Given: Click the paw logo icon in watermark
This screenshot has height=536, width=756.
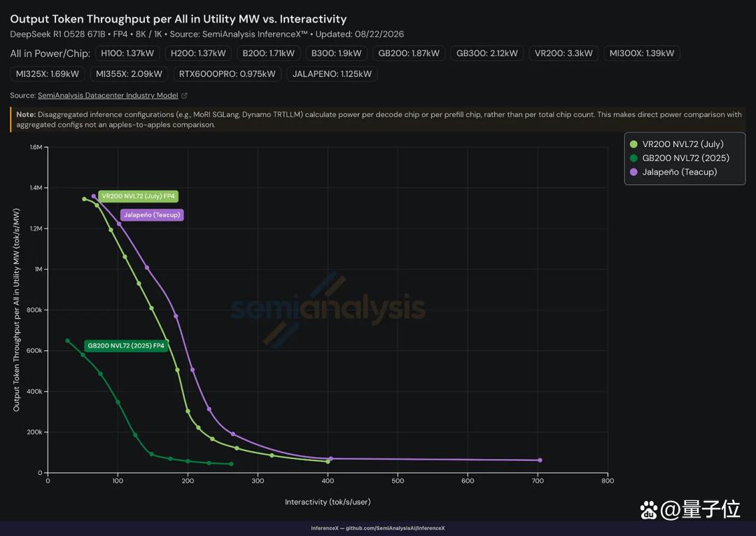Looking at the screenshot, I should pos(648,509).
